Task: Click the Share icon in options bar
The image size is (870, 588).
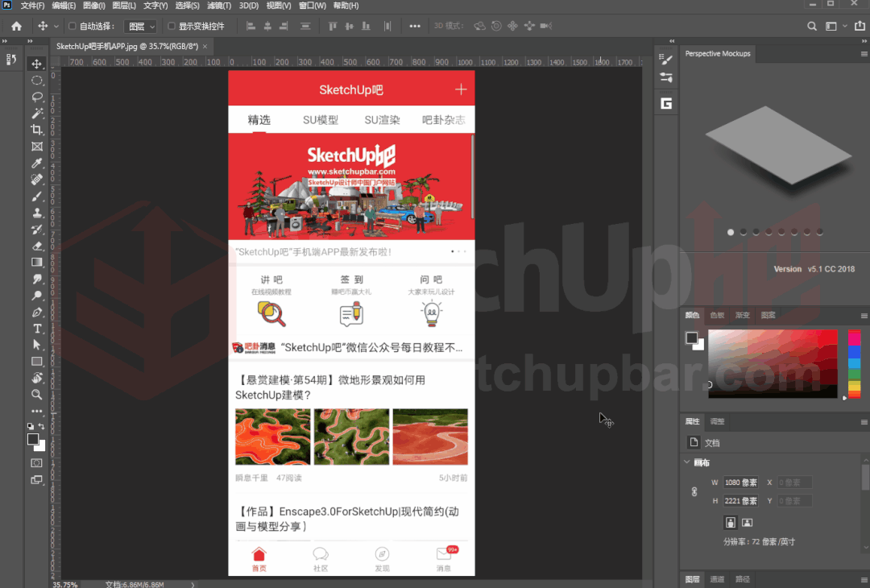Action: (860, 26)
